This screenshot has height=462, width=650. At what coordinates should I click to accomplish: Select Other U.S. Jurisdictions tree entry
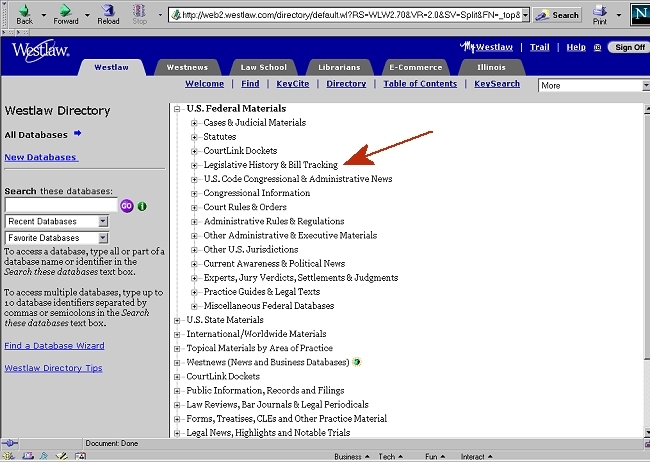click(250, 249)
